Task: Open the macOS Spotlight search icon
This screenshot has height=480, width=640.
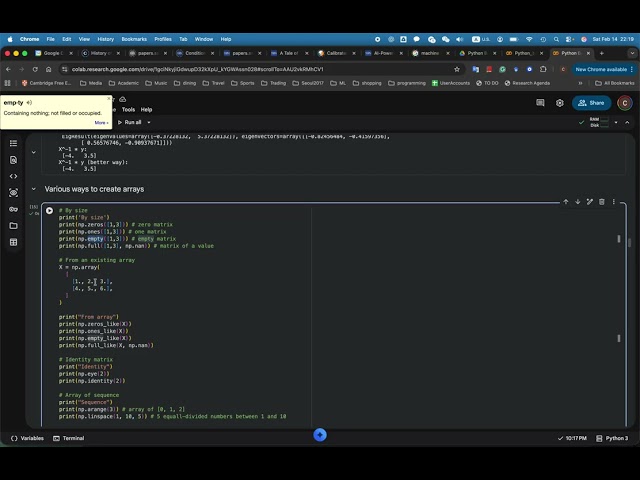Action: click(556, 39)
